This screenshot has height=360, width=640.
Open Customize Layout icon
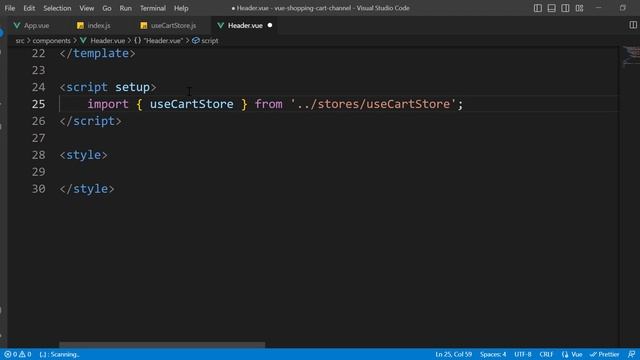[579, 8]
